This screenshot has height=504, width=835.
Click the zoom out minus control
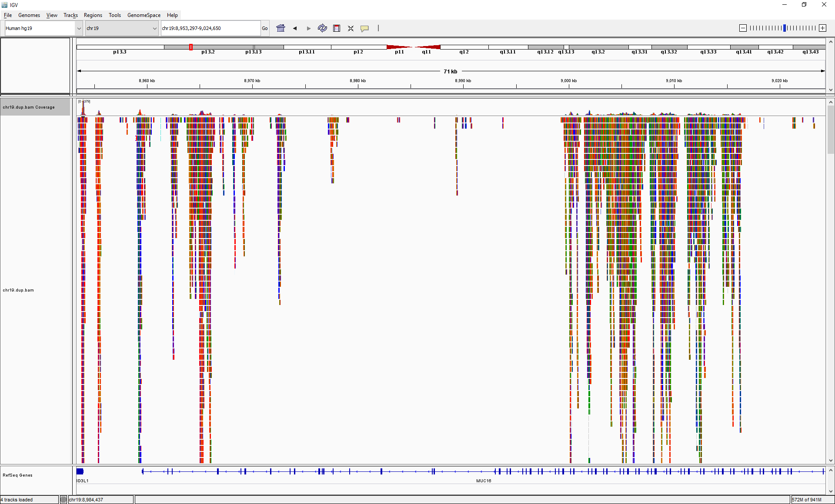point(743,28)
